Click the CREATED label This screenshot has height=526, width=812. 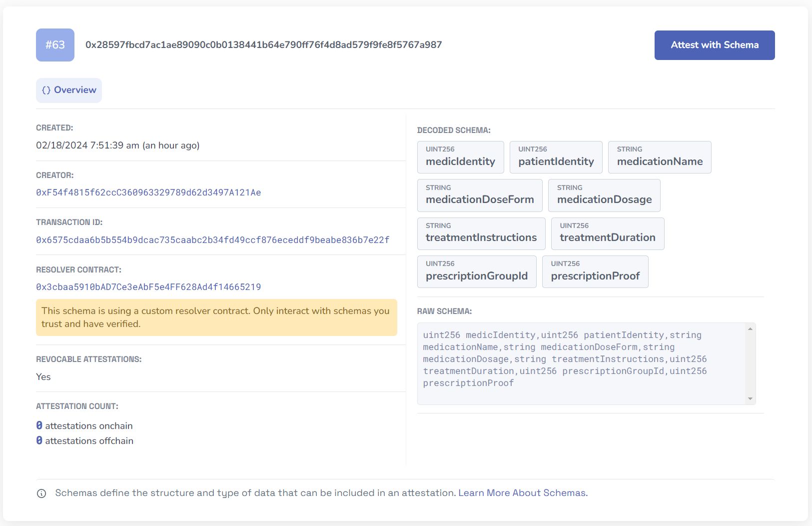(54, 128)
